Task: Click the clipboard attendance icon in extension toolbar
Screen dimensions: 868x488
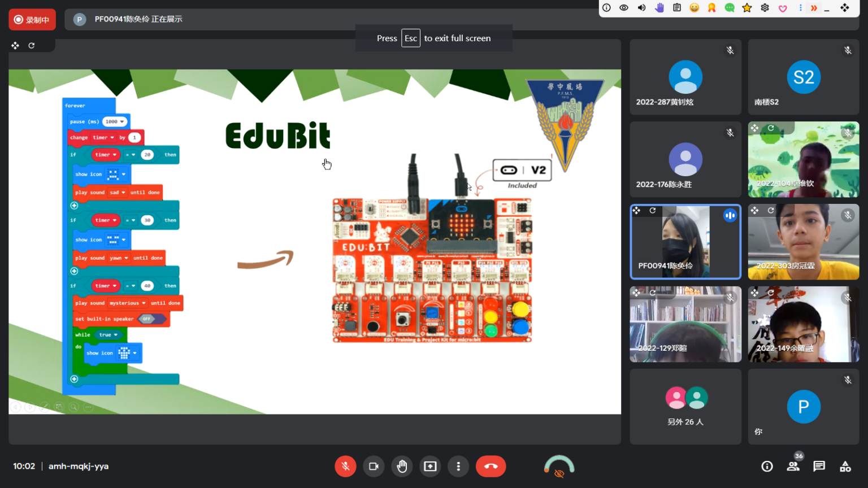Action: pyautogui.click(x=677, y=8)
